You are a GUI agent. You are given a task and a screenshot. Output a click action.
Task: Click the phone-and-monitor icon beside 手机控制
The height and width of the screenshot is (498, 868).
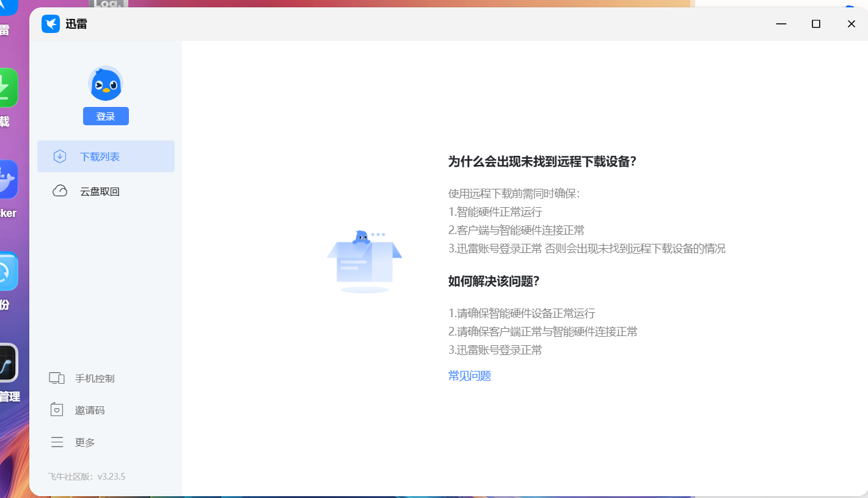point(57,378)
